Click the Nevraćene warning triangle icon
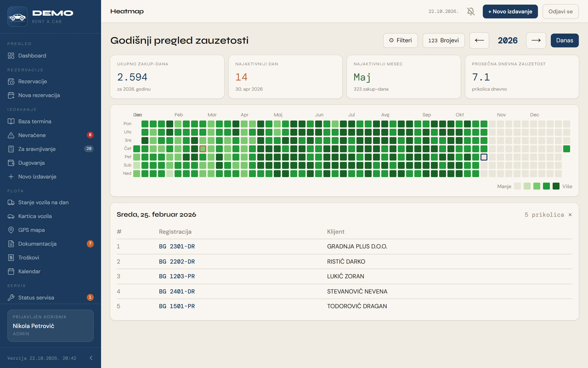588x368 pixels. click(x=11, y=135)
